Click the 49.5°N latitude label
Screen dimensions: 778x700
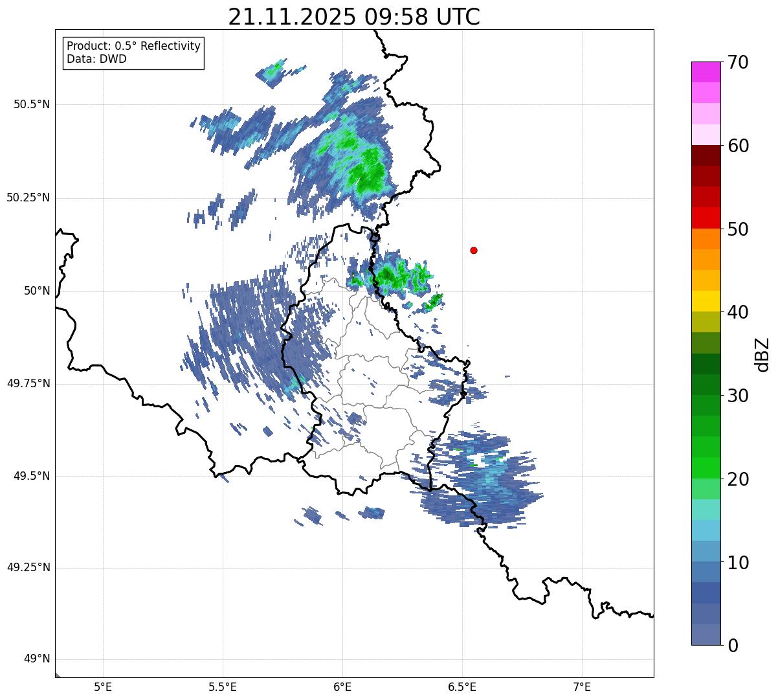[32, 476]
